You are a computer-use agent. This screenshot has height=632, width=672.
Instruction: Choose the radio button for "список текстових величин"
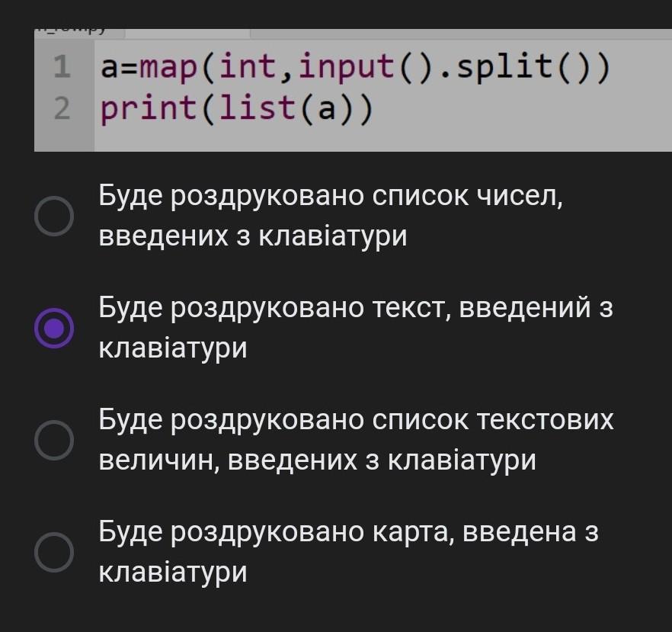tap(54, 440)
